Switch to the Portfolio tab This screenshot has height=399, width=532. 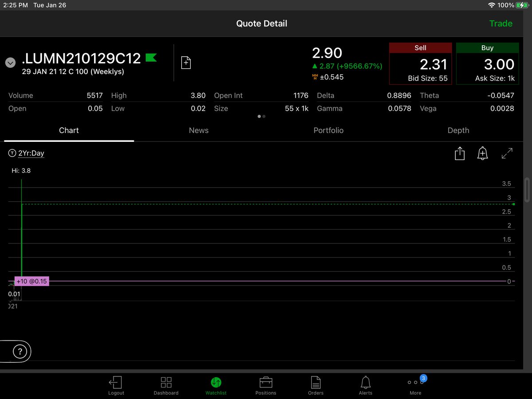click(x=329, y=130)
